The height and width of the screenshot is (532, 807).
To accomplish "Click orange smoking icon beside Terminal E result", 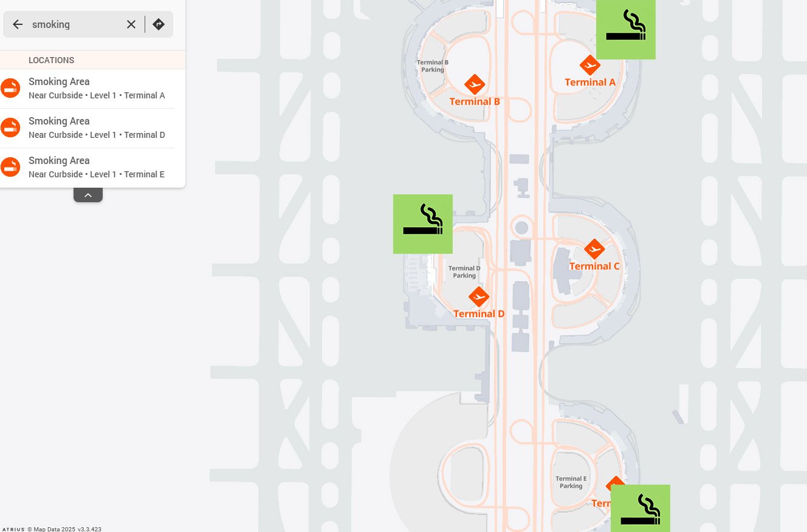I will pos(10,166).
